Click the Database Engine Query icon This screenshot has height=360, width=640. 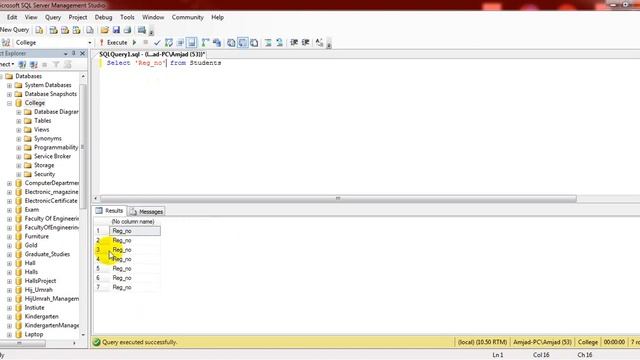(x=39, y=30)
